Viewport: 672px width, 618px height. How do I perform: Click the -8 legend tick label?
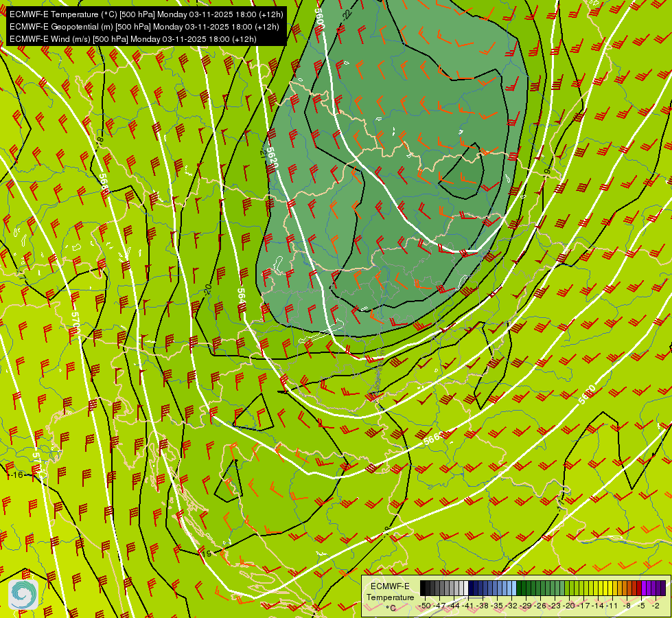coord(627,606)
